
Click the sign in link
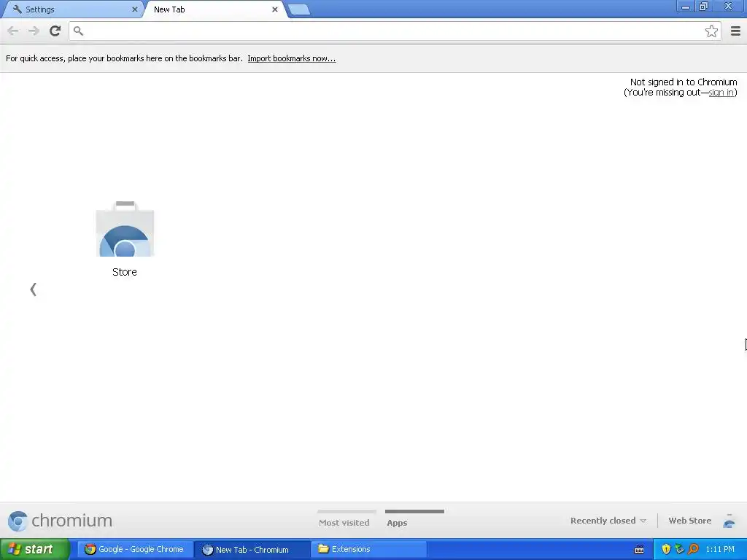(x=721, y=93)
